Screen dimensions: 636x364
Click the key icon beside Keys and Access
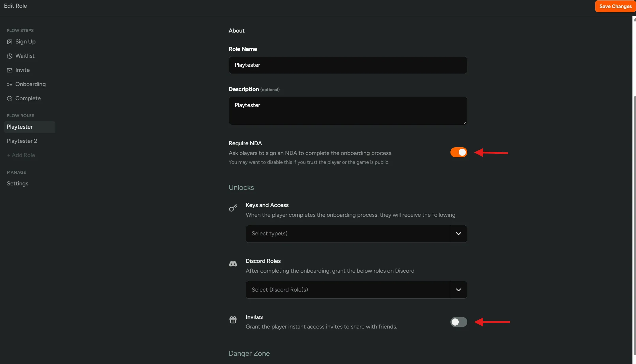(x=233, y=208)
